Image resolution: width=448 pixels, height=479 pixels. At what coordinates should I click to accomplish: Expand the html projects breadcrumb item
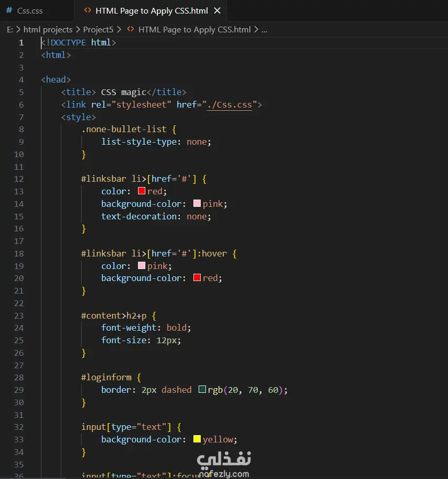pyautogui.click(x=49, y=29)
